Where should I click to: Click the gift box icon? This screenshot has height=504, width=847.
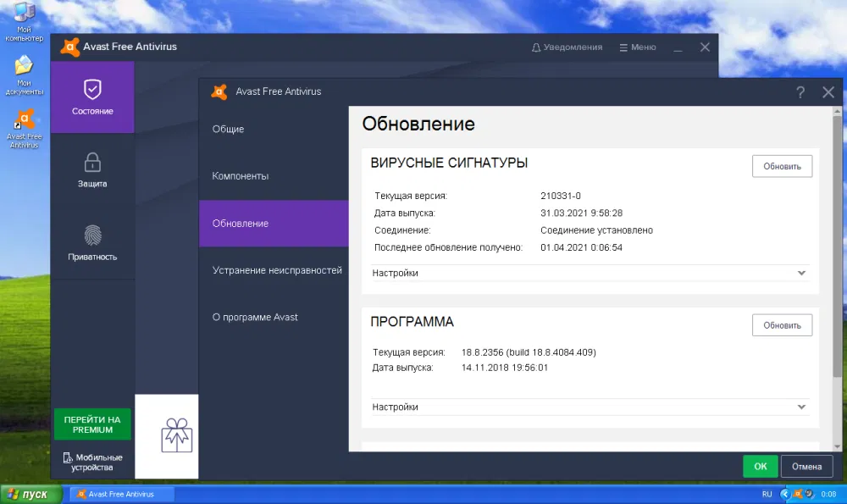[177, 435]
